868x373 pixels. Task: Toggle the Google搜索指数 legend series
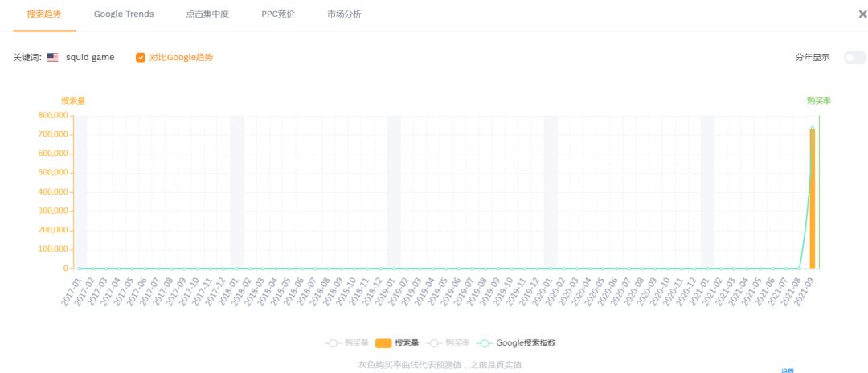(x=516, y=343)
